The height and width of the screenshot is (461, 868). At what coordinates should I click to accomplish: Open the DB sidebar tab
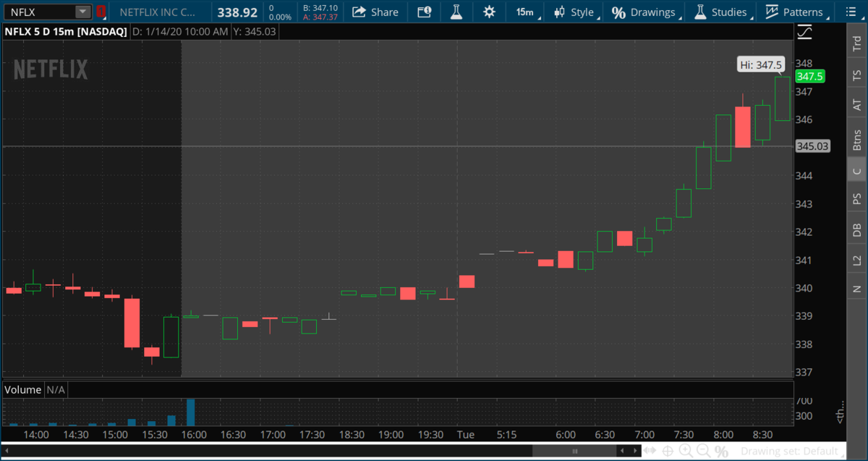tap(857, 230)
